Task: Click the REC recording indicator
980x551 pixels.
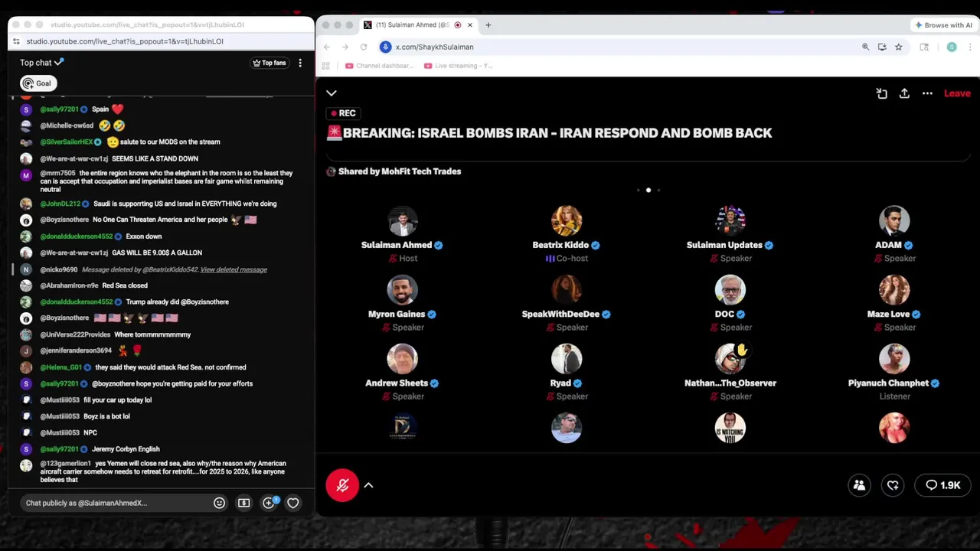Action: click(344, 113)
